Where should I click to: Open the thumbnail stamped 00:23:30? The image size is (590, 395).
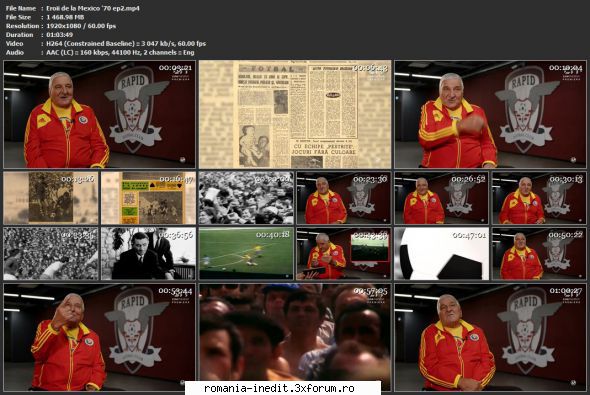(344, 198)
